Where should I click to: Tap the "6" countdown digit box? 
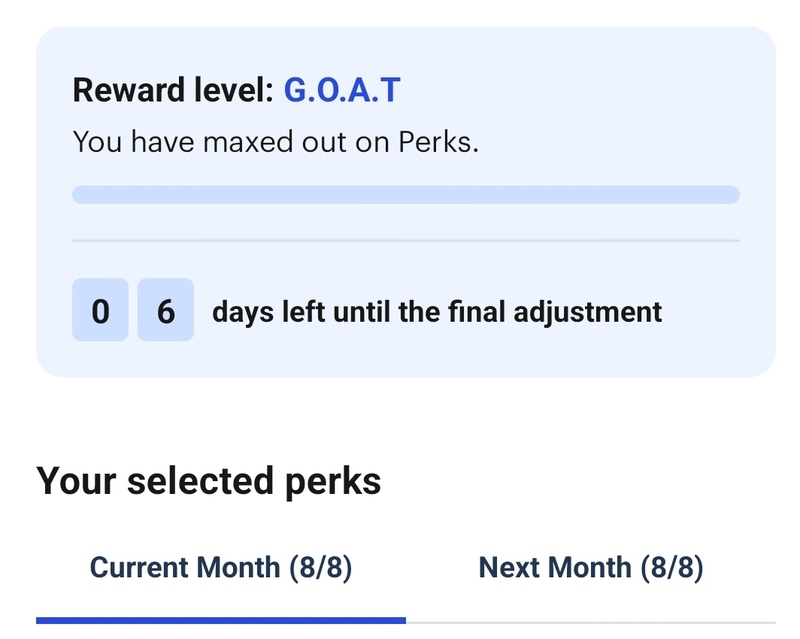click(166, 312)
